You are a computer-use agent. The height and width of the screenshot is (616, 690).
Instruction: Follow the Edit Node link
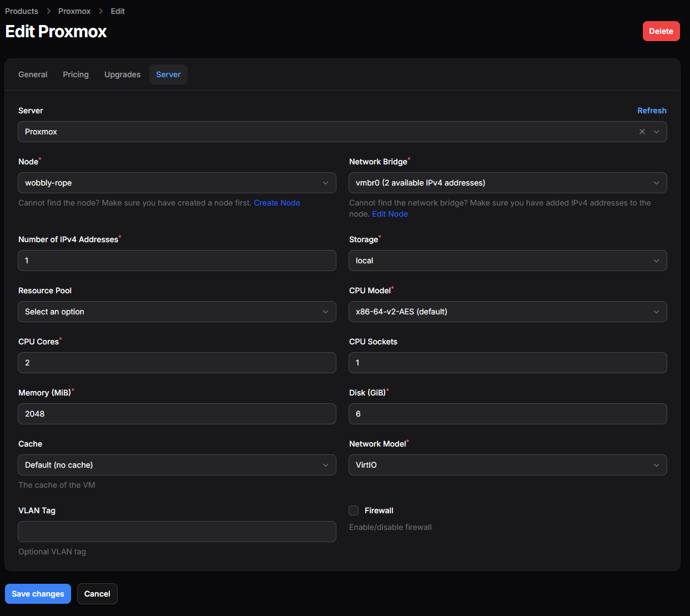click(x=390, y=214)
